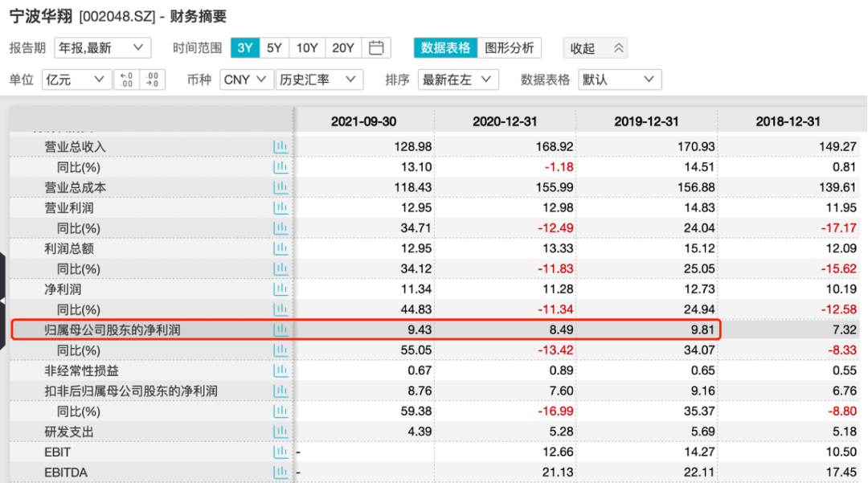Open chart icon for 扣非后归属母公司股东的净利润 row
This screenshot has height=483, width=868.
point(280,391)
